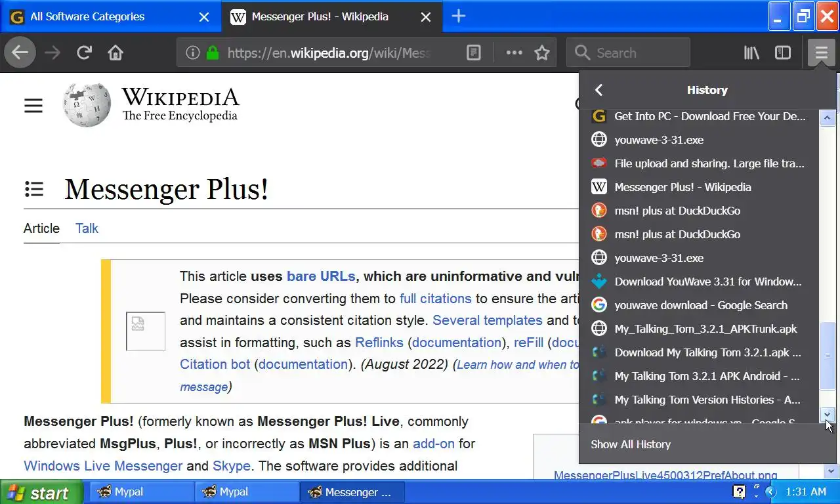This screenshot has width=840, height=504.
Task: Click History list scrollbar up arrow
Action: 828,118
